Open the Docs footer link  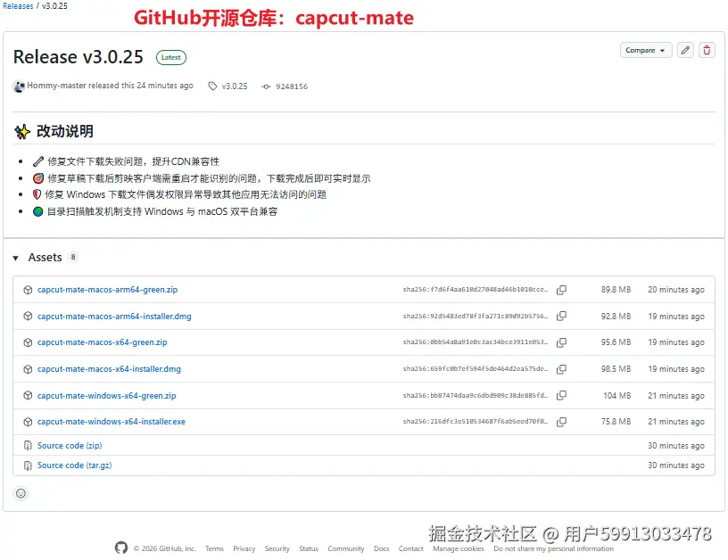click(381, 549)
